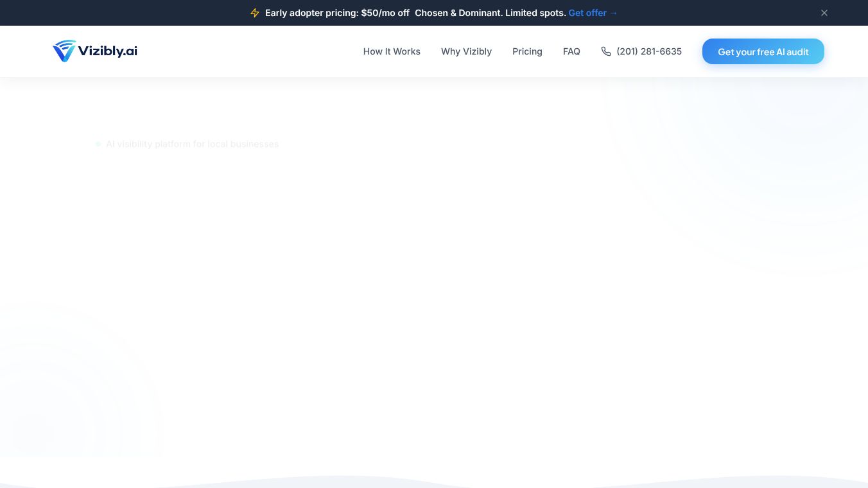Click the Vizibly.ai logo icon
This screenshot has height=488, width=868.
point(64,51)
